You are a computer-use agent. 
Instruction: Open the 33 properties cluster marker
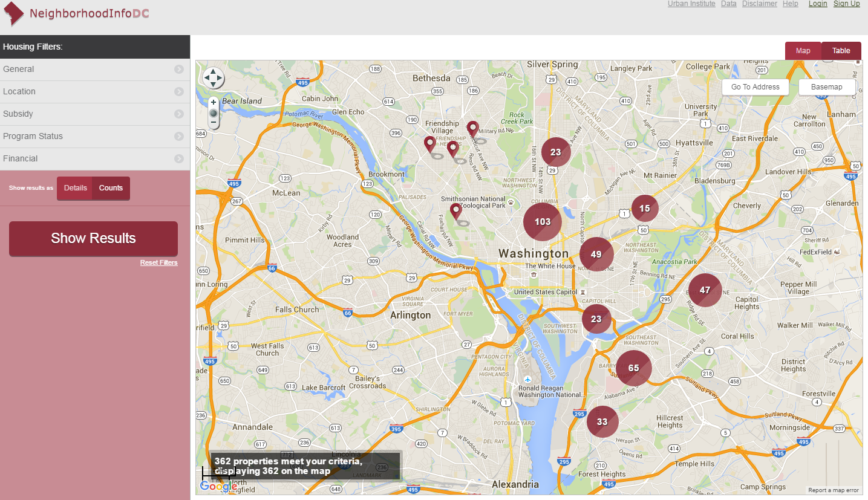[602, 422]
